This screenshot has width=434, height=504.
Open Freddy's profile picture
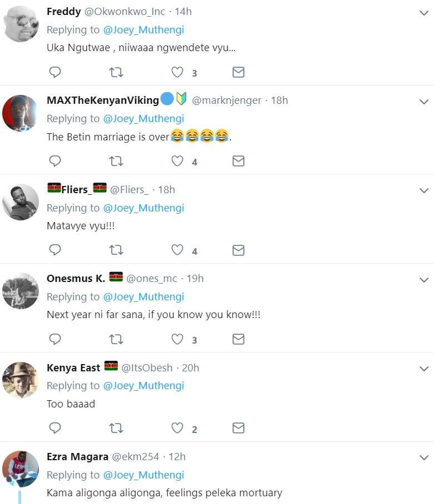pos(21,24)
